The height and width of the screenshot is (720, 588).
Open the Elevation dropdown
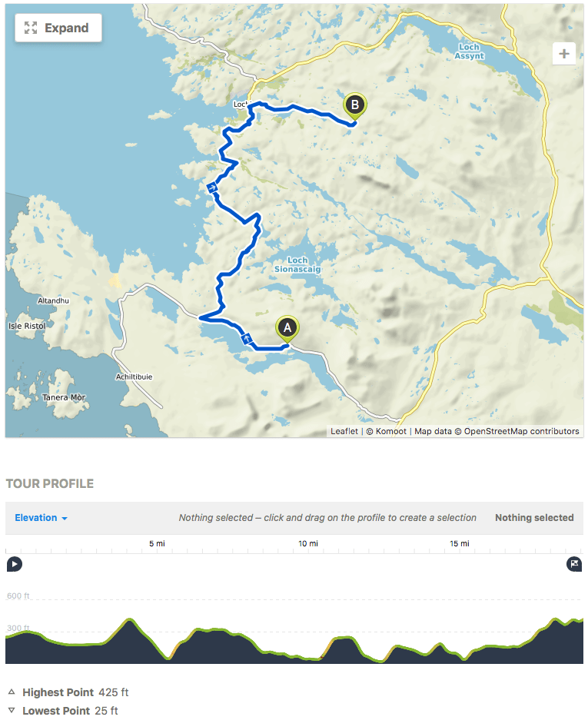click(42, 518)
